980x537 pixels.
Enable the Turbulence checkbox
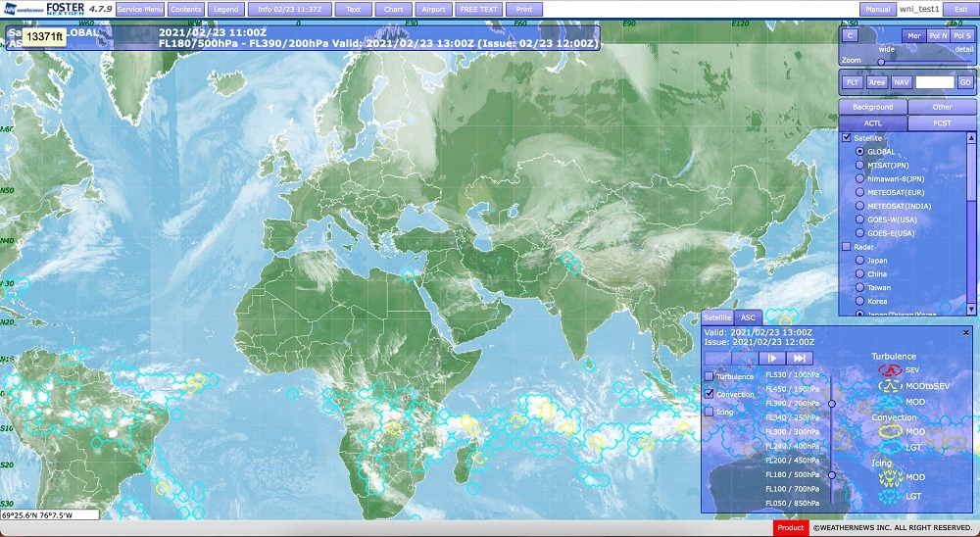[710, 376]
